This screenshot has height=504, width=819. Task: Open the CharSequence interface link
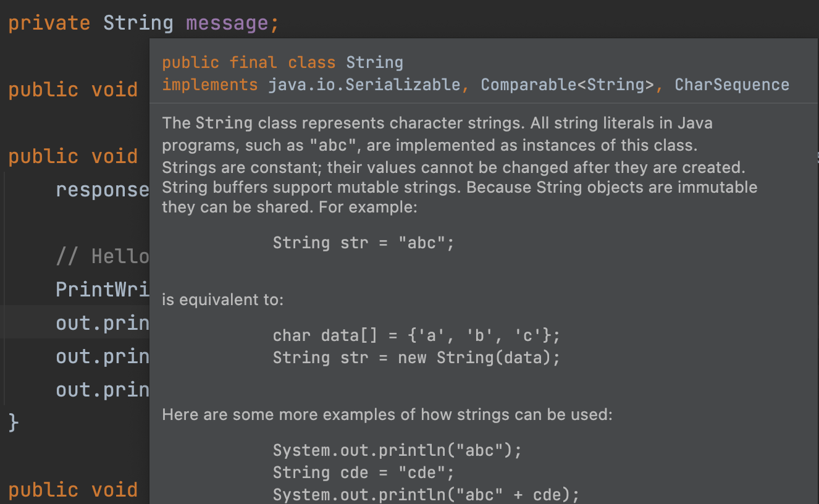[x=731, y=85]
